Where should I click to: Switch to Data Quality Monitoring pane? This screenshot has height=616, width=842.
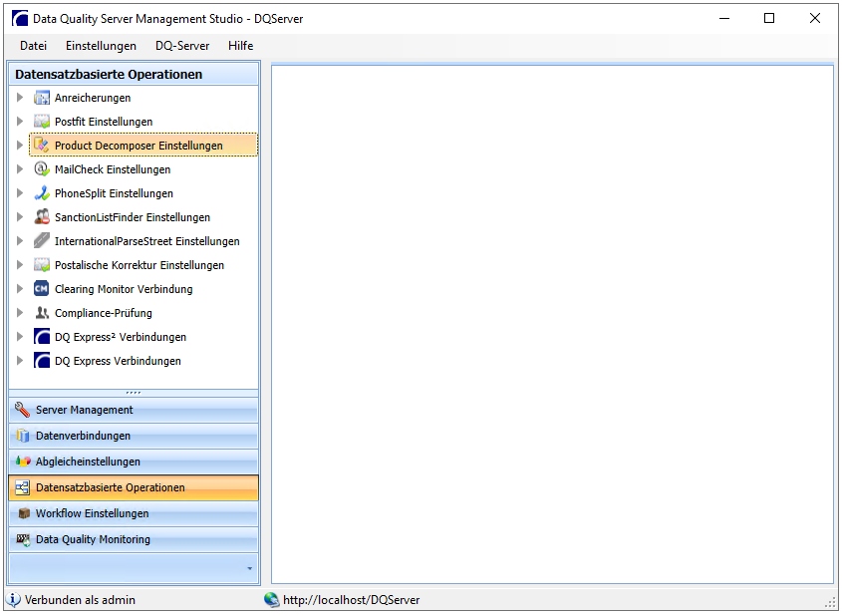(x=134, y=539)
